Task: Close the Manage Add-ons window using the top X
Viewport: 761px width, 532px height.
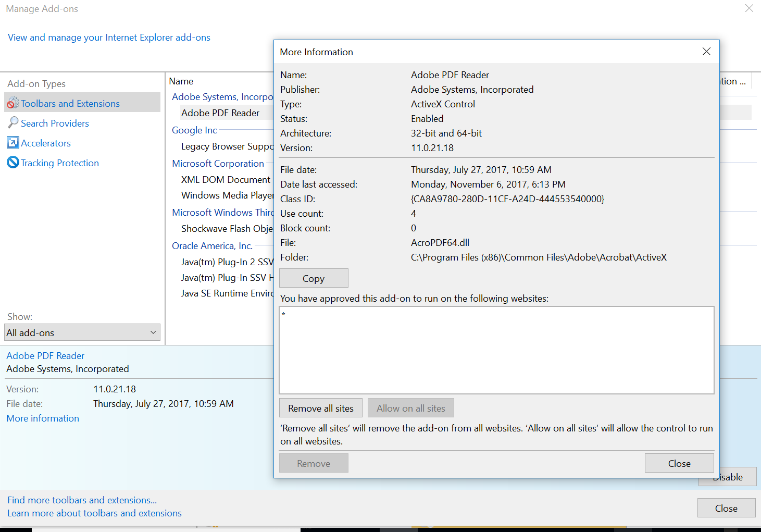Action: 749,8
